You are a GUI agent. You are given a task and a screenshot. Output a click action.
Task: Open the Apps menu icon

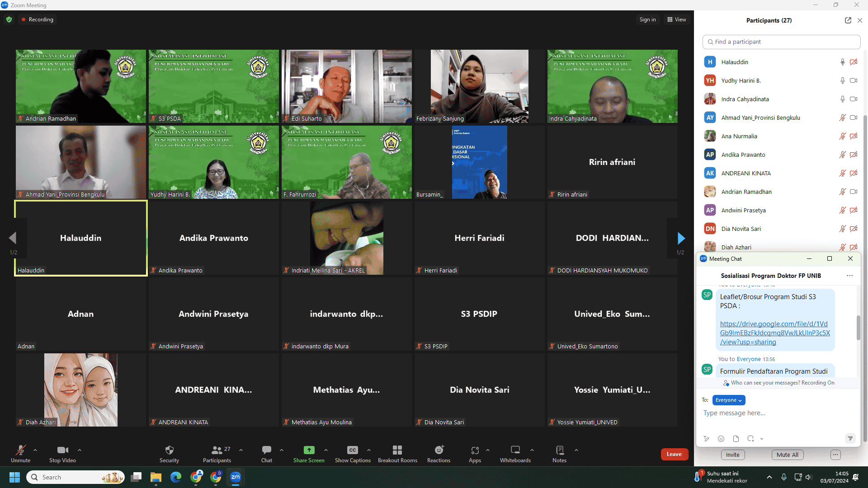pyautogui.click(x=475, y=454)
